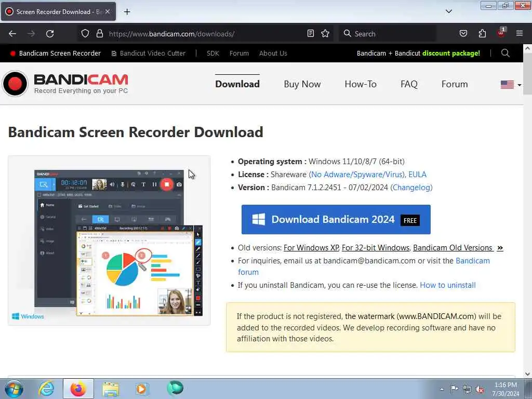Click the red extension icon with badge
Viewport: 532px width, 399px height.
point(501,33)
